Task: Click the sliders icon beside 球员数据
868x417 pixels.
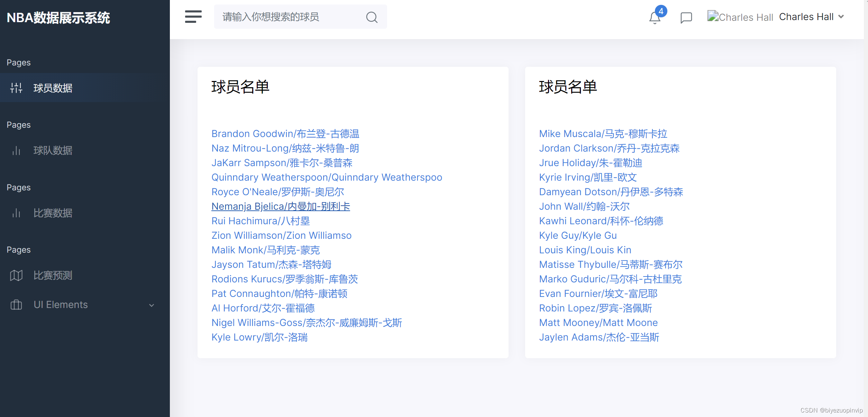Action: (16, 88)
